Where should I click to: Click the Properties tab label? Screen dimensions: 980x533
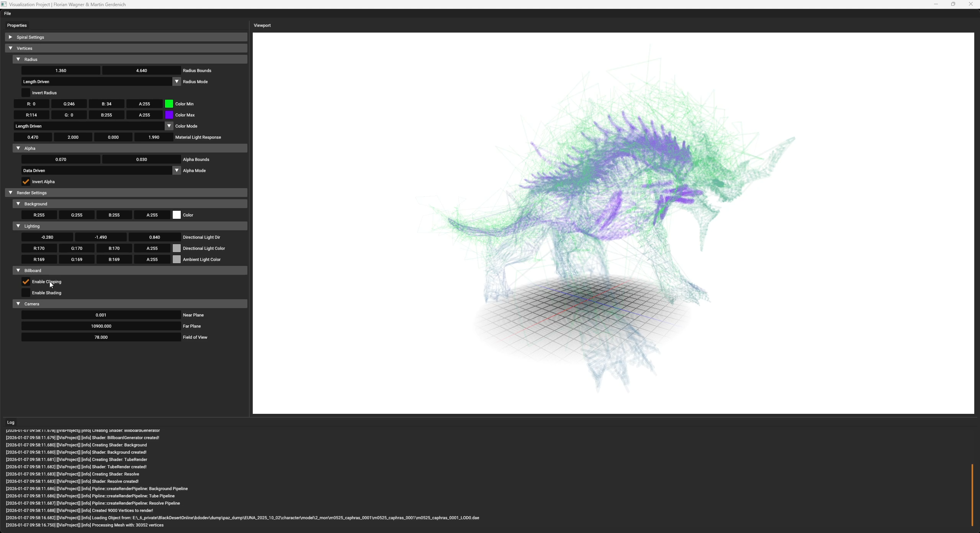click(17, 25)
